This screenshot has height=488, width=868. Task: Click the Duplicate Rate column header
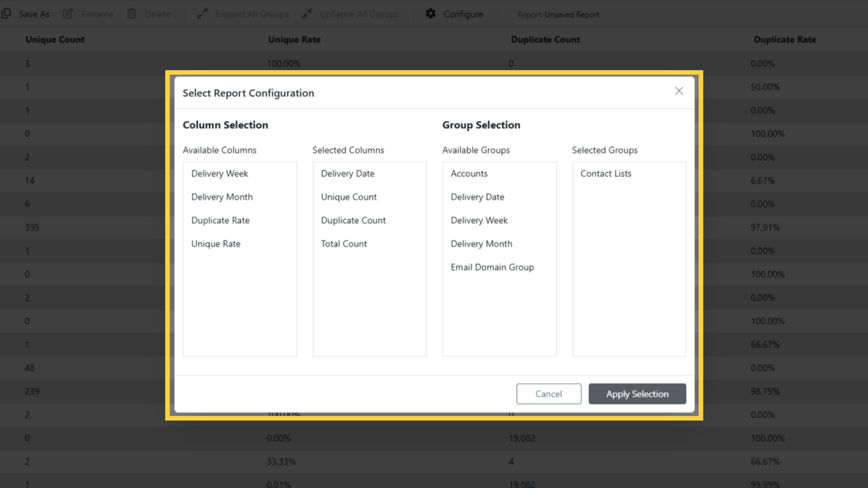tap(785, 39)
